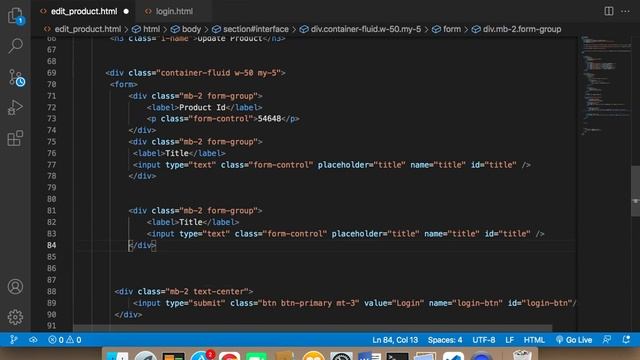Open the Search view in activity bar
Screen dimensions: 640x360
pos(16,46)
